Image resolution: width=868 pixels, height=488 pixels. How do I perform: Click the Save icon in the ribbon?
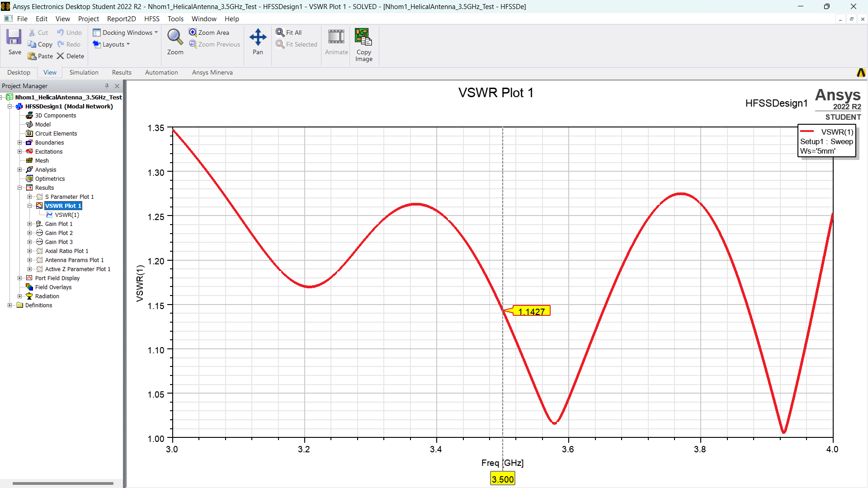pyautogui.click(x=14, y=37)
